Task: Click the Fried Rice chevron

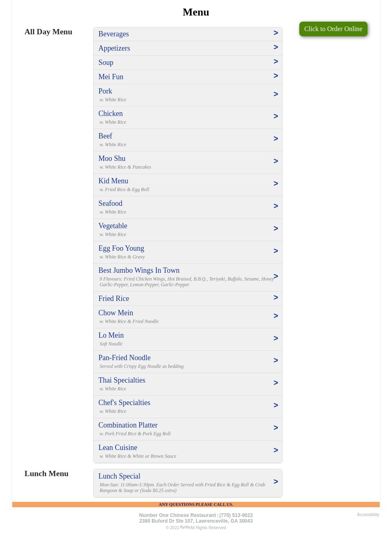Action: (276, 298)
